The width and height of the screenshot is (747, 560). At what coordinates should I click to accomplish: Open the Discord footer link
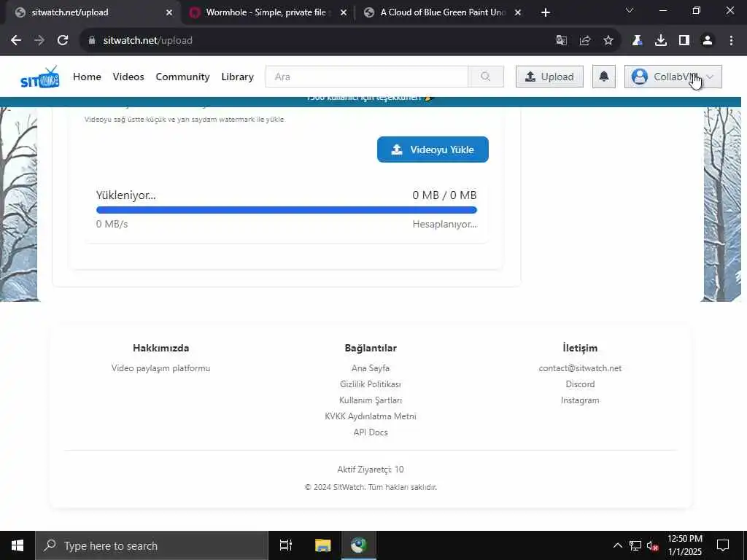[580, 384]
